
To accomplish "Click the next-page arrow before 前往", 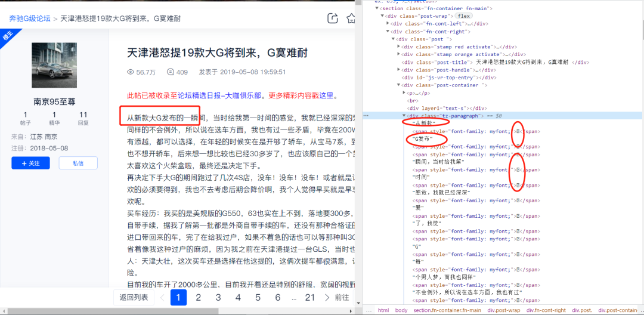I will click(327, 297).
